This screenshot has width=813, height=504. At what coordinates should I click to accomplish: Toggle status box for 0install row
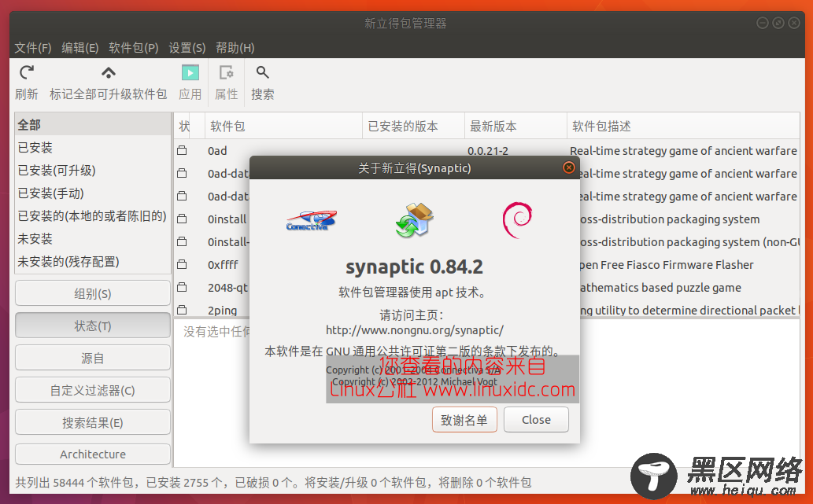[x=182, y=219]
